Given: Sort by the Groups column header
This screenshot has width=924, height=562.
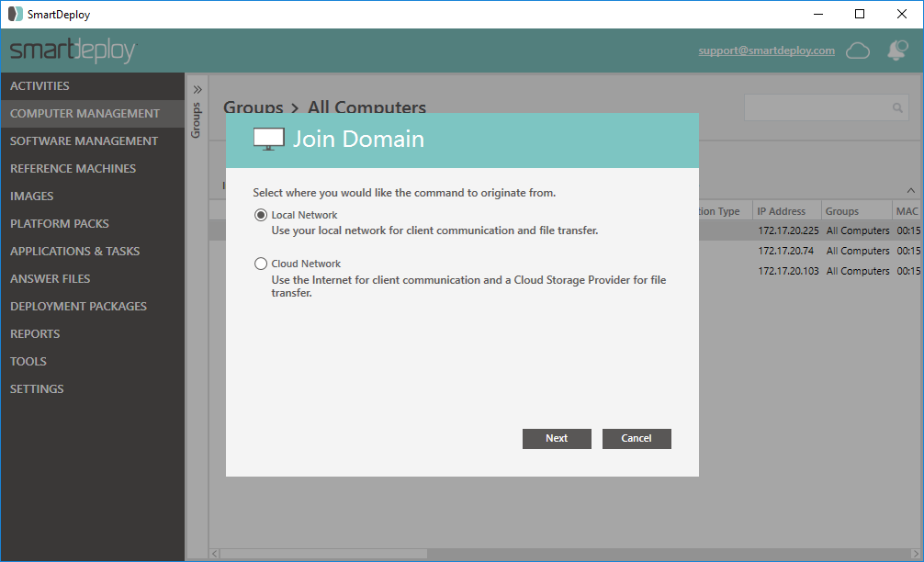Looking at the screenshot, I should tap(856, 211).
